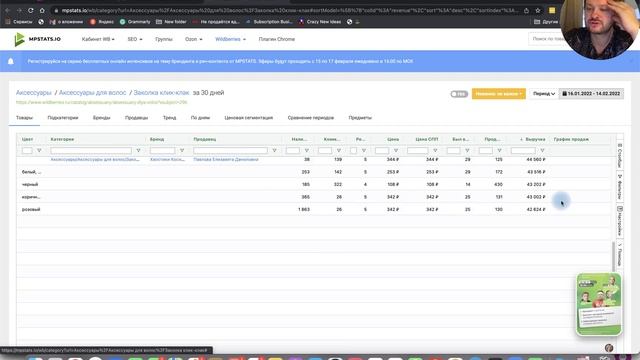Viewport: 640px width, 360px height.
Task: Open the Заколка клик-клак breadcrumb link
Action: 161,93
